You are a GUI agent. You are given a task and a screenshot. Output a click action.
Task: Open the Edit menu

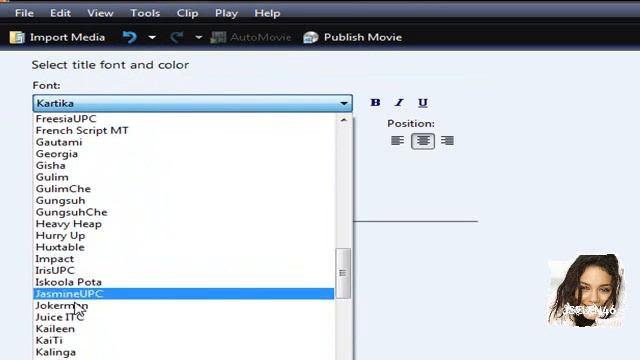60,13
